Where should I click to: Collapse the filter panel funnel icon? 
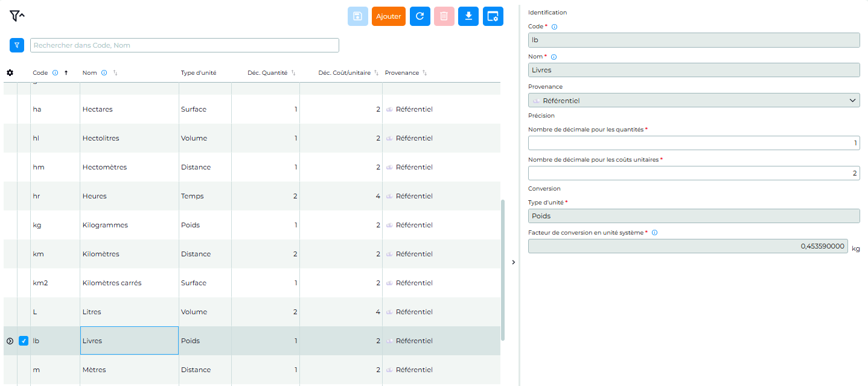pos(16,16)
